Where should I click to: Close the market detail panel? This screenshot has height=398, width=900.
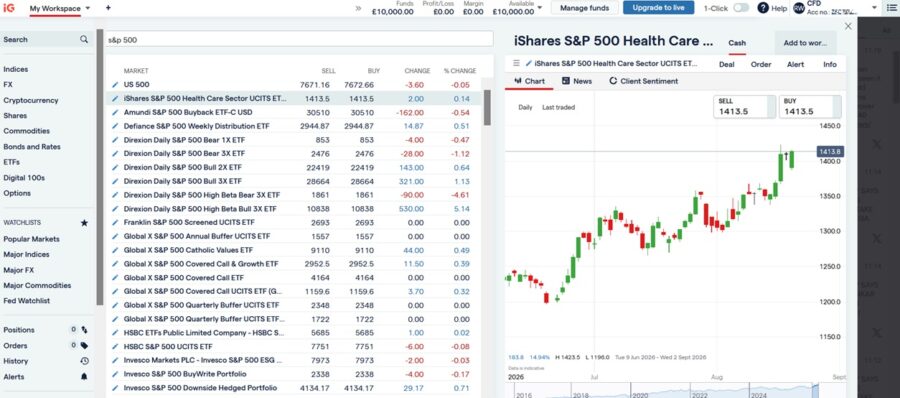point(848,26)
